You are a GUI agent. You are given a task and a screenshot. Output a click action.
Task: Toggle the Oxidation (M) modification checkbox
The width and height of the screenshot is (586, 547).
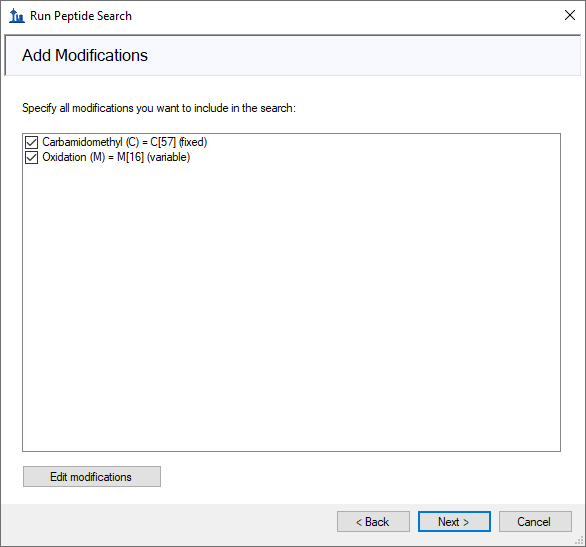point(31,158)
